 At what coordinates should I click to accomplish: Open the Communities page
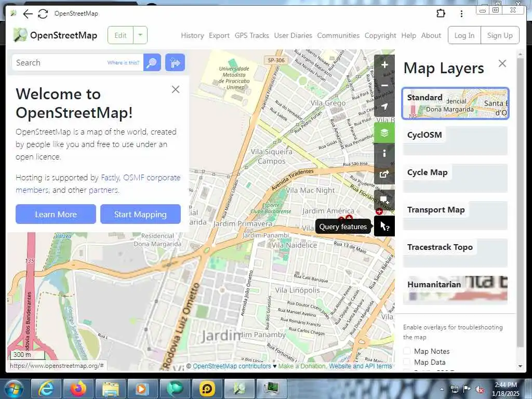(x=338, y=35)
